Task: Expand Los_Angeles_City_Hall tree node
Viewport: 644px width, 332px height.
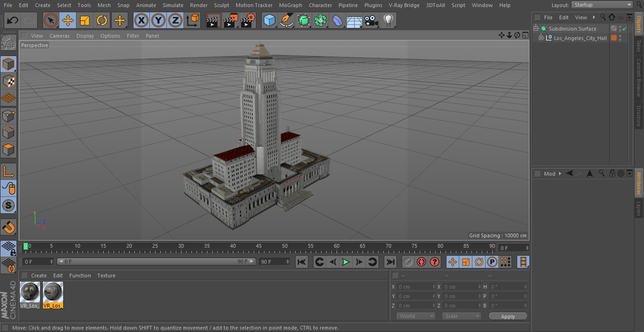Action: click(x=541, y=38)
